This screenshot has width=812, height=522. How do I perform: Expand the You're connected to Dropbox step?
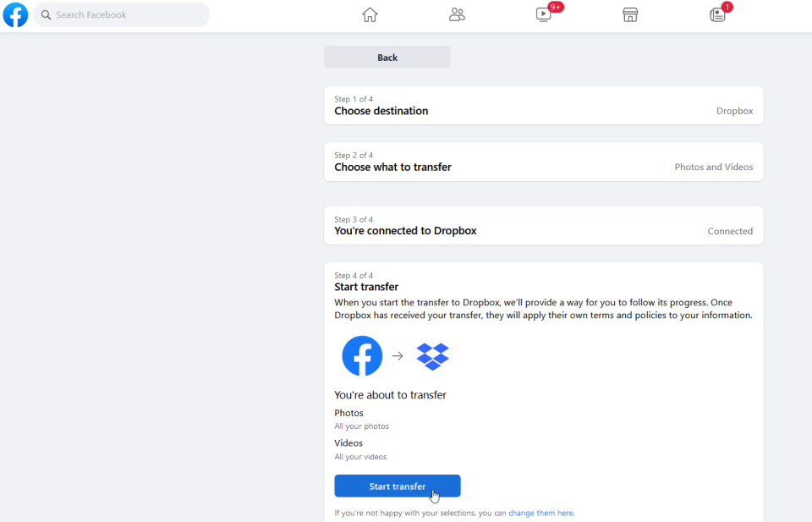[x=543, y=226]
